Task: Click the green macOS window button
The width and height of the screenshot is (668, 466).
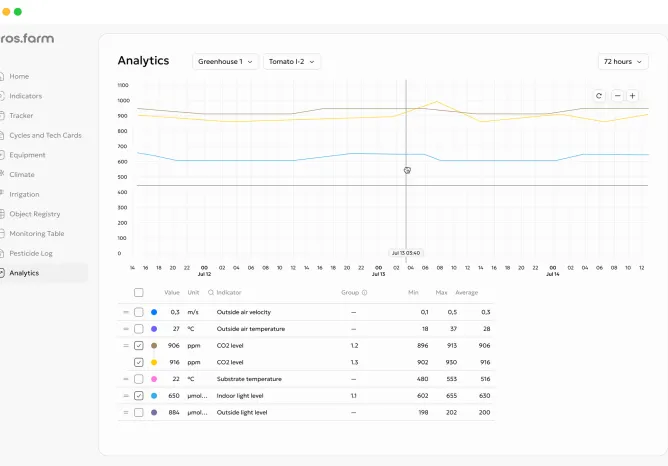Action: [18, 12]
